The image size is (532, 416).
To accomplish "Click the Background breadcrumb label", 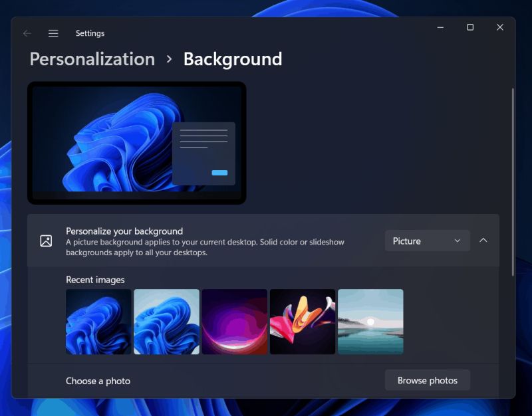I will coord(232,59).
